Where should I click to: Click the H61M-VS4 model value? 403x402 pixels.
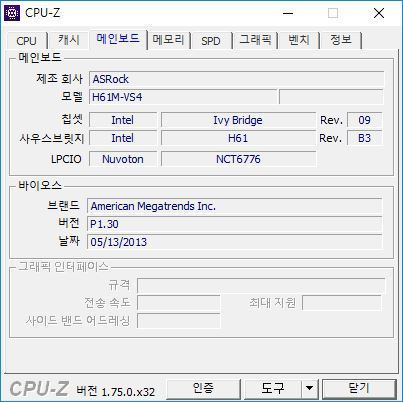point(183,97)
